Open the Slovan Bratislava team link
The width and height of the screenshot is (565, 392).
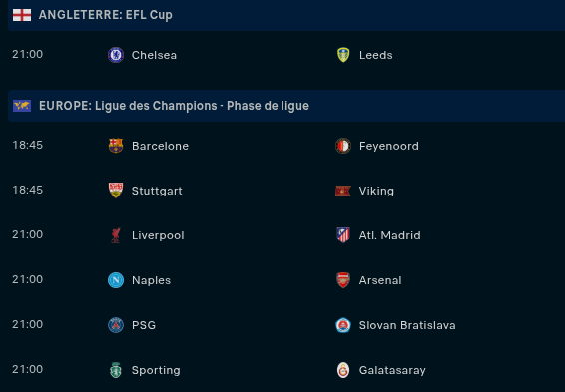point(407,325)
